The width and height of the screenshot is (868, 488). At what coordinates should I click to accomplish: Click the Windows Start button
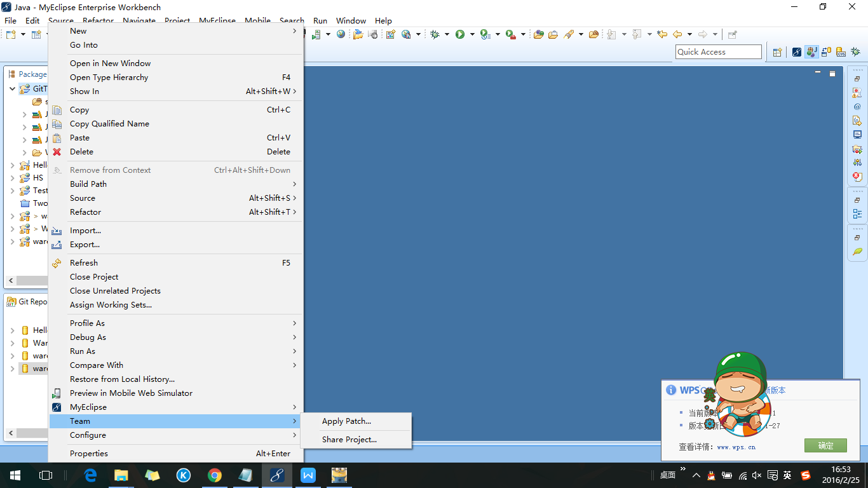pos(15,475)
